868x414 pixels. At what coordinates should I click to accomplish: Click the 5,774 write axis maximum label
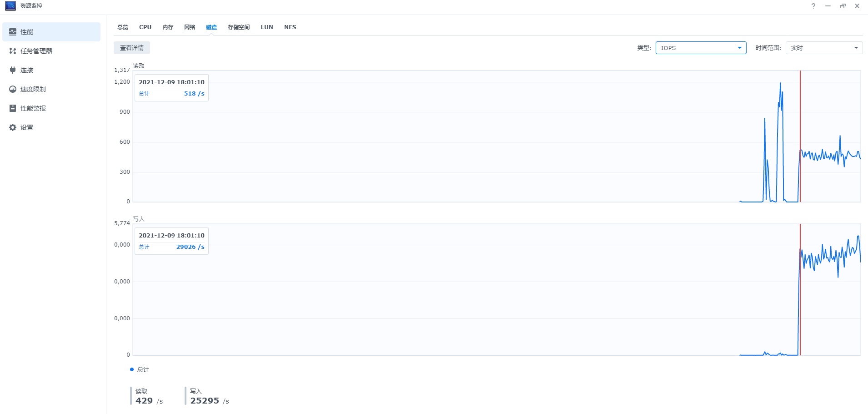point(122,223)
